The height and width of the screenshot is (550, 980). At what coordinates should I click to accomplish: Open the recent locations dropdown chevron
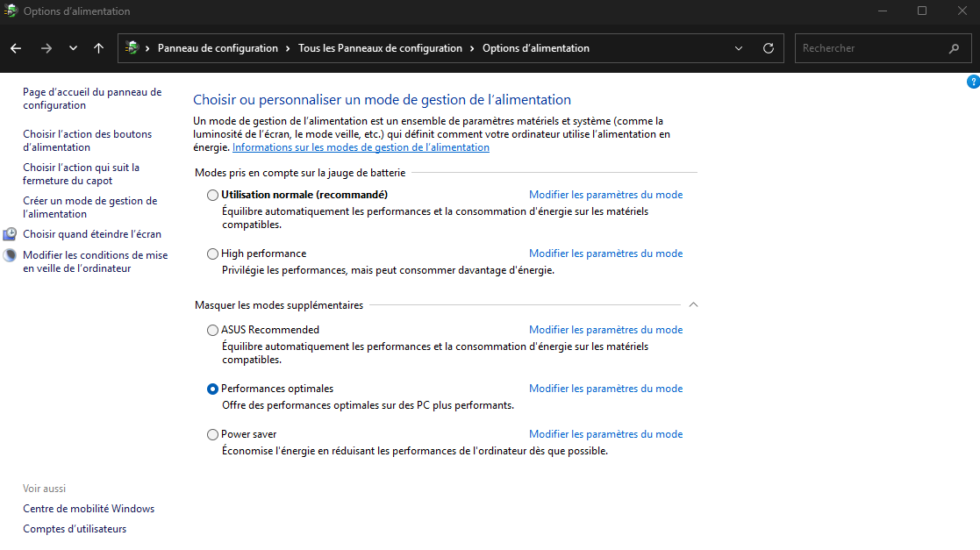tap(73, 48)
